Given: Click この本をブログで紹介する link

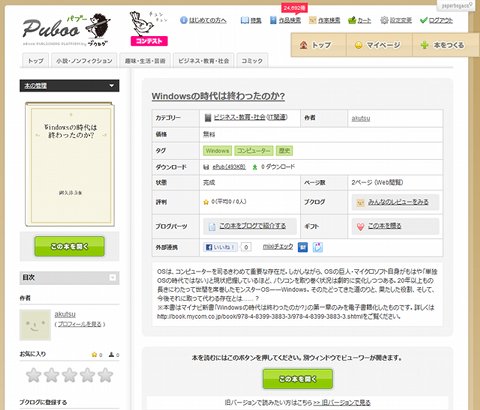Looking at the screenshot, I should click(x=252, y=226).
